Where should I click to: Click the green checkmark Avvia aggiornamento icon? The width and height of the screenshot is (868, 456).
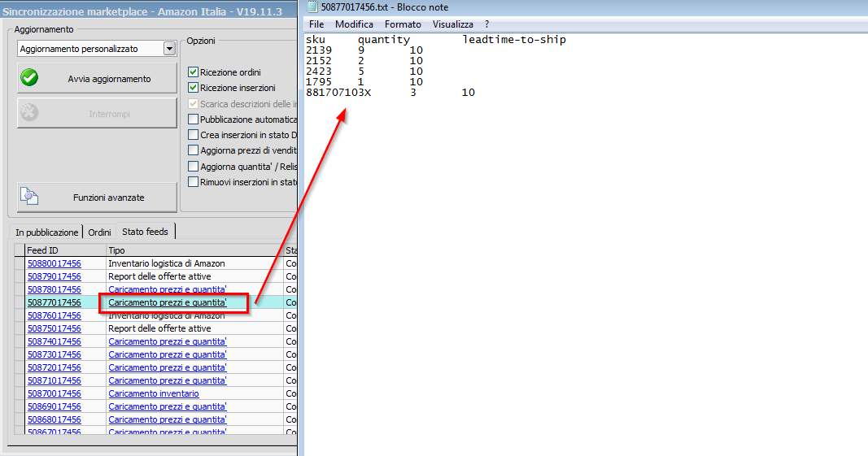[29, 78]
